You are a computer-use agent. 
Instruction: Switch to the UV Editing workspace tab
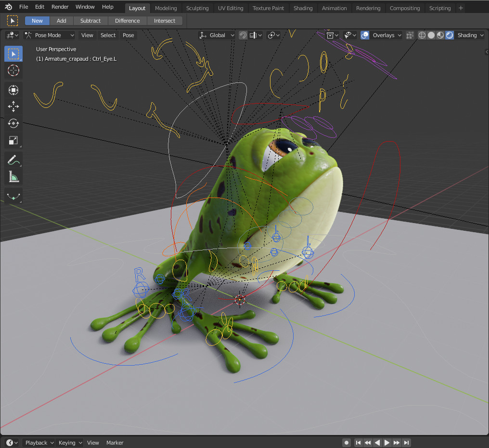(231, 8)
